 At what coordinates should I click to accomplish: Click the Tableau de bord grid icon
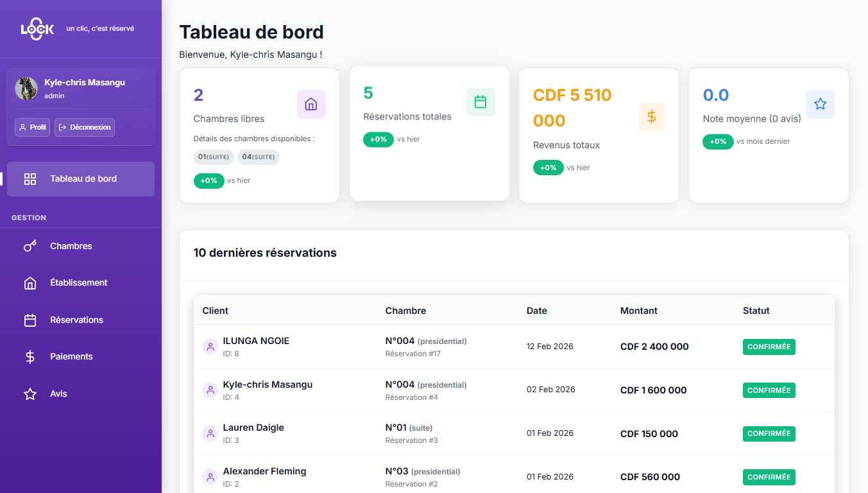click(x=30, y=179)
